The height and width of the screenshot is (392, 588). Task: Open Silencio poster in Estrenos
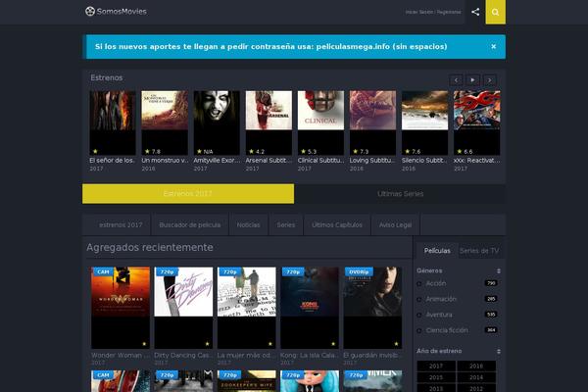point(425,122)
